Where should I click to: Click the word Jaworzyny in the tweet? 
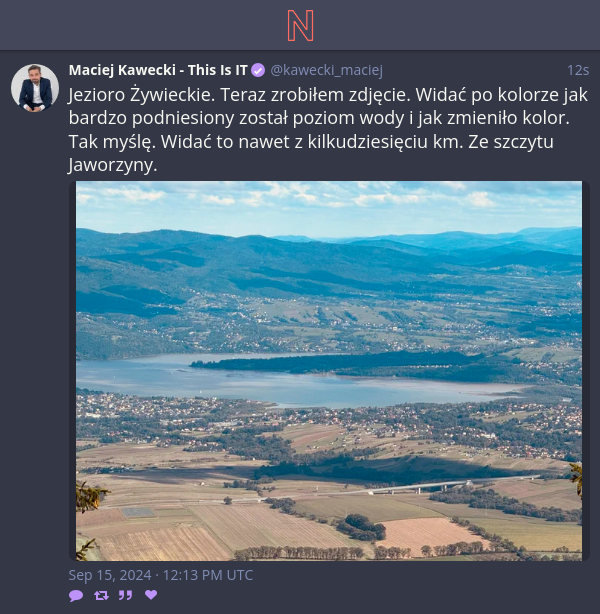[x=112, y=165]
